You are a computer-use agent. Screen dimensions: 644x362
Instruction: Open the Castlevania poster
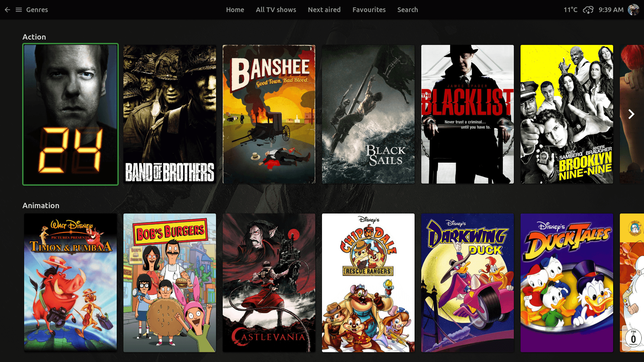pyautogui.click(x=269, y=283)
